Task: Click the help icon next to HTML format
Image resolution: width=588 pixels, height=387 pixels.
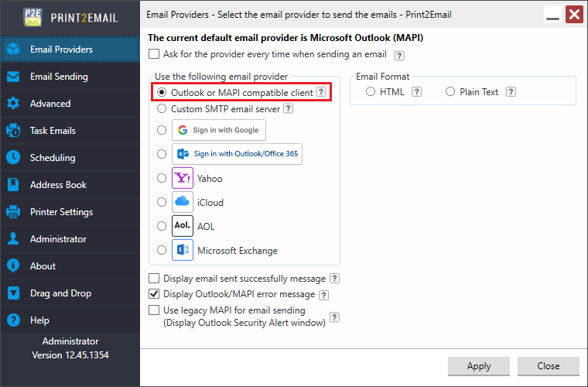Action: click(416, 92)
